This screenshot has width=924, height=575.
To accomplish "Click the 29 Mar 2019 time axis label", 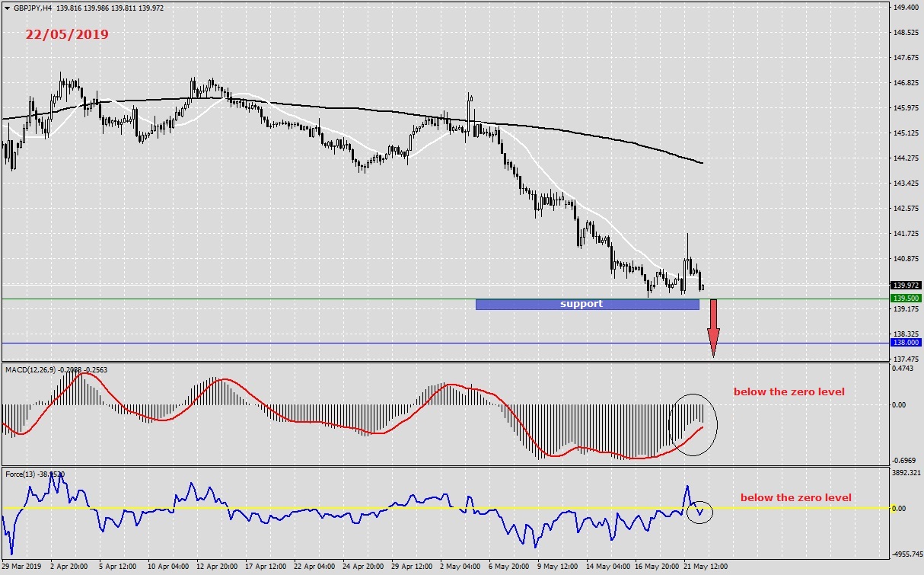I will tap(23, 567).
